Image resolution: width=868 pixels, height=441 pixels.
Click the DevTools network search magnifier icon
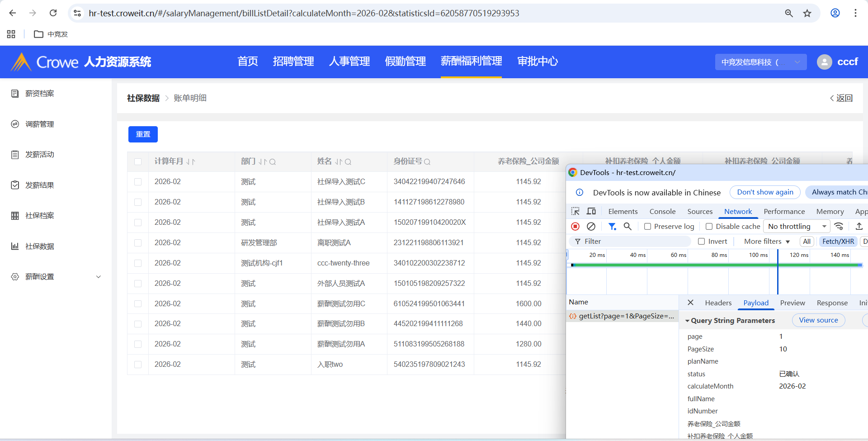point(627,226)
